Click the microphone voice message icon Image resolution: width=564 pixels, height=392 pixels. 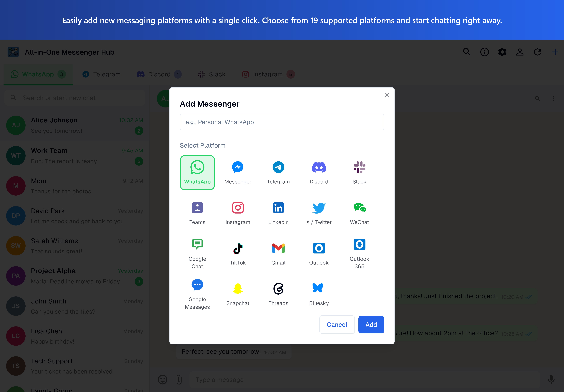click(551, 380)
